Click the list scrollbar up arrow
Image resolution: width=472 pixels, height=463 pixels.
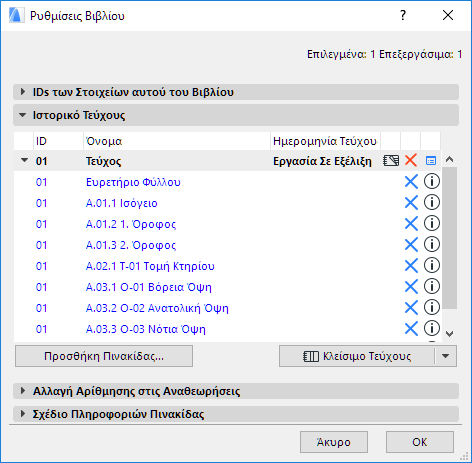449,160
